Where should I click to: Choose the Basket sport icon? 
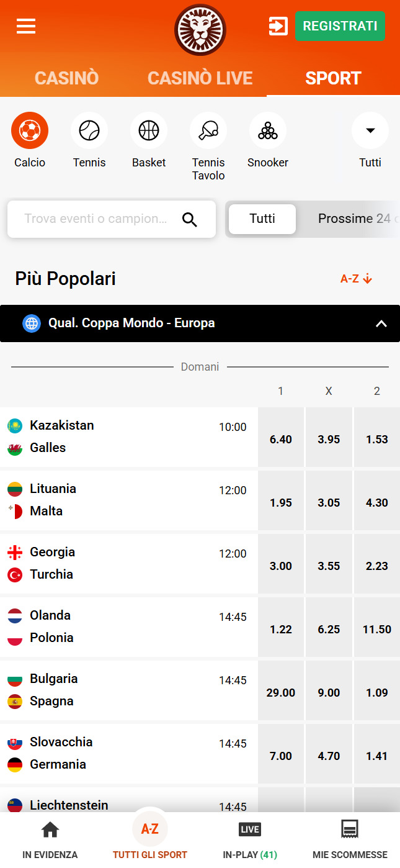(x=149, y=130)
